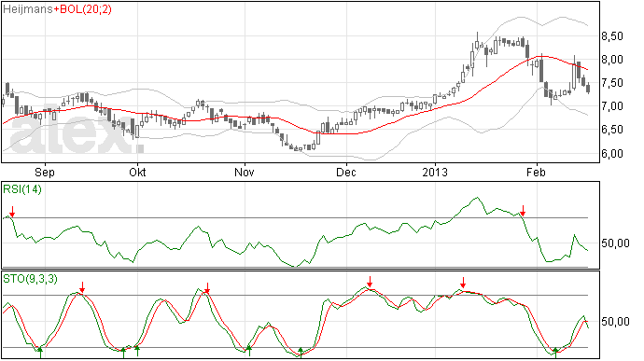The height and width of the screenshot is (361, 644).
Task: Click the Sep month label
Action: click(x=45, y=172)
